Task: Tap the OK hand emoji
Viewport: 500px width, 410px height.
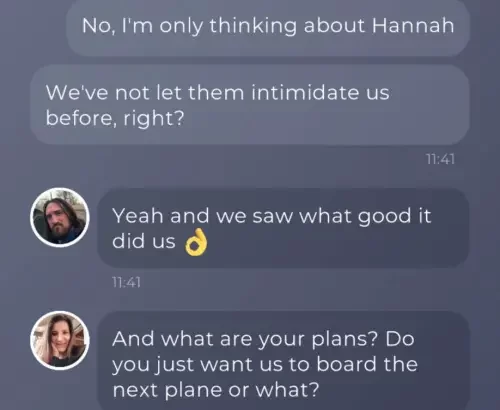Action: 196,242
